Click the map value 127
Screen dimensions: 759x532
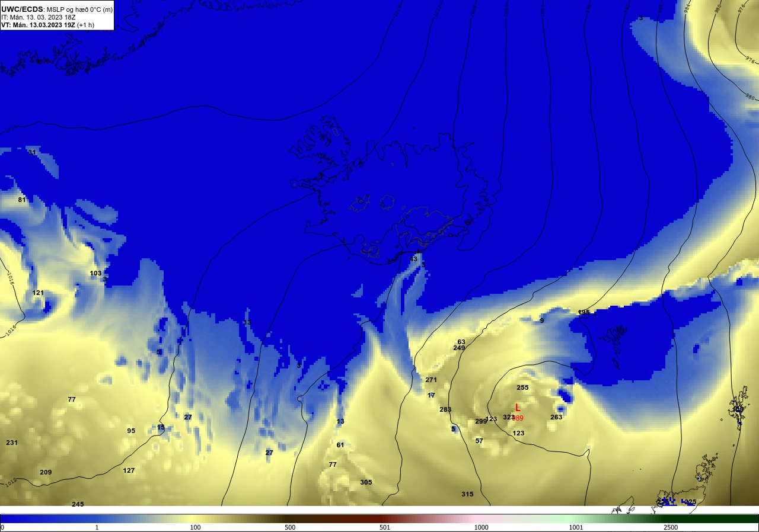tap(129, 470)
